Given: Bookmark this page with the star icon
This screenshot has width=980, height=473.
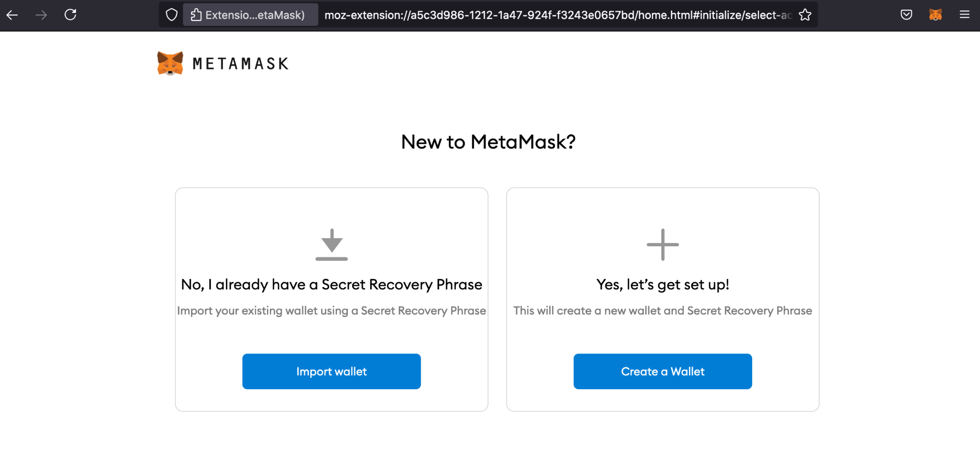Looking at the screenshot, I should [805, 15].
